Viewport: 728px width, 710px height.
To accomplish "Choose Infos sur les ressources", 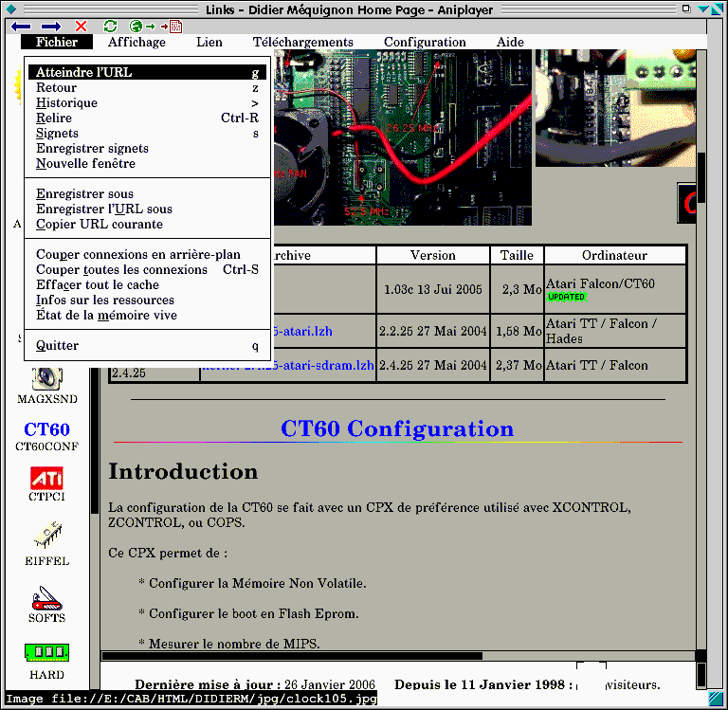I will point(147,300).
